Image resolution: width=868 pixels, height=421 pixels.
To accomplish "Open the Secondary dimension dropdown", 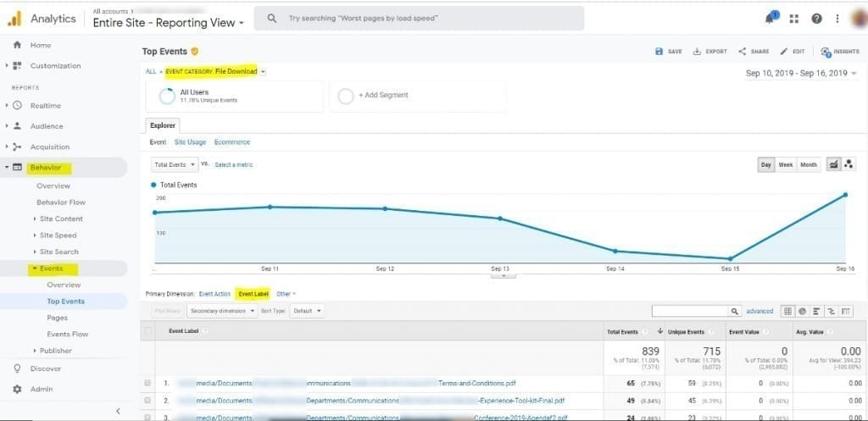I will click(223, 311).
